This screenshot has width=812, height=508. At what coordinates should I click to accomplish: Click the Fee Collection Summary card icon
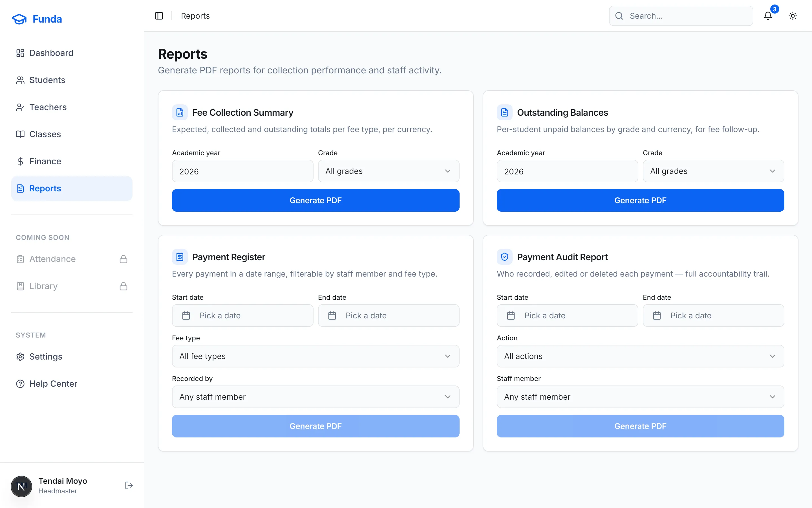coord(180,112)
